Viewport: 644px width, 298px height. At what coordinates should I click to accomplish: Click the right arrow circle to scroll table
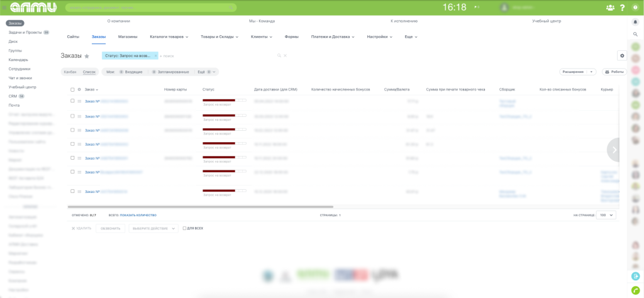[x=614, y=150]
